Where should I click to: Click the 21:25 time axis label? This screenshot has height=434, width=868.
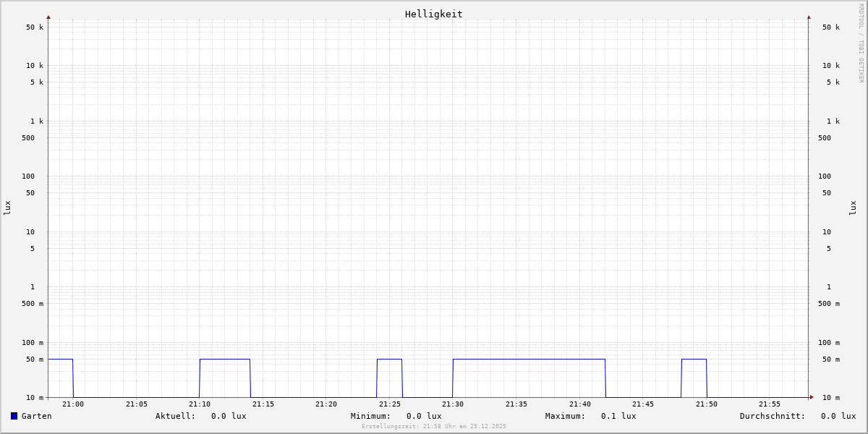tap(390, 404)
